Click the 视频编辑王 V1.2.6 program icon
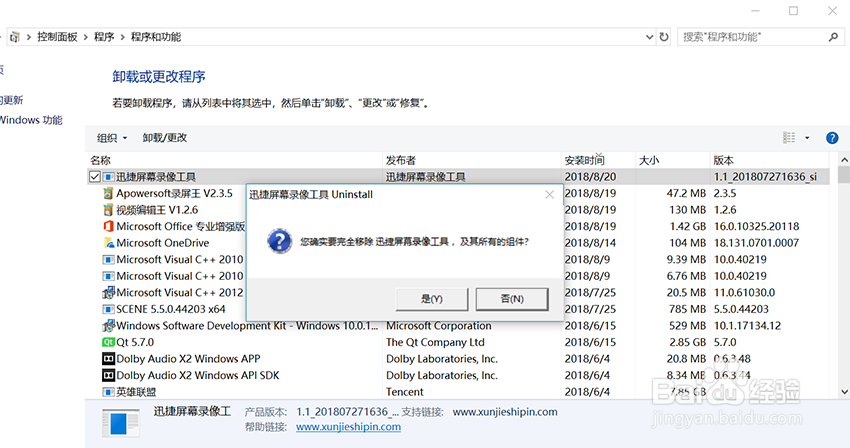The width and height of the screenshot is (850, 448). [x=108, y=210]
